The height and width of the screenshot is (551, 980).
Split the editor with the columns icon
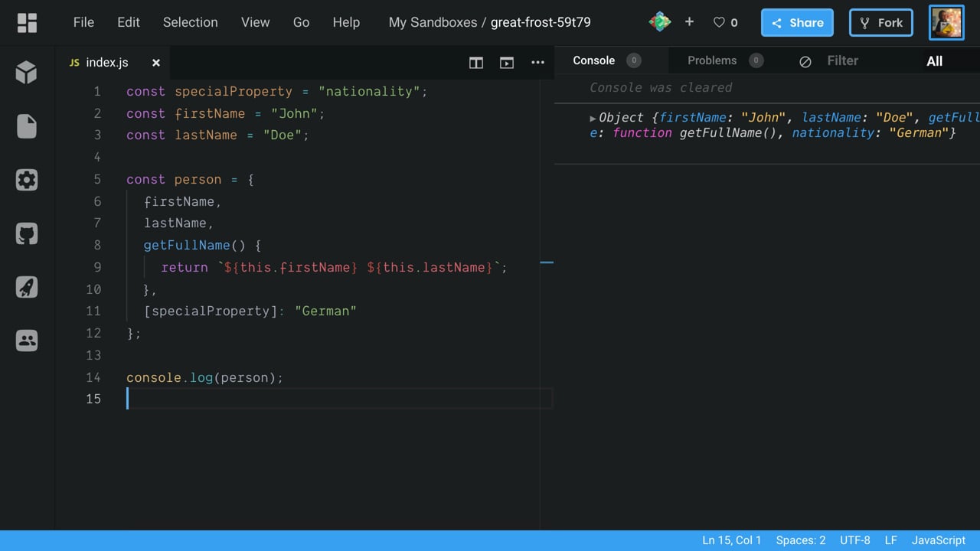[x=476, y=63]
